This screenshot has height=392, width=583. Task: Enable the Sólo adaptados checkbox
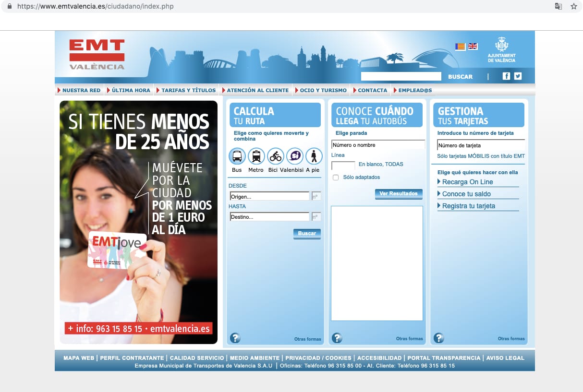tap(336, 178)
